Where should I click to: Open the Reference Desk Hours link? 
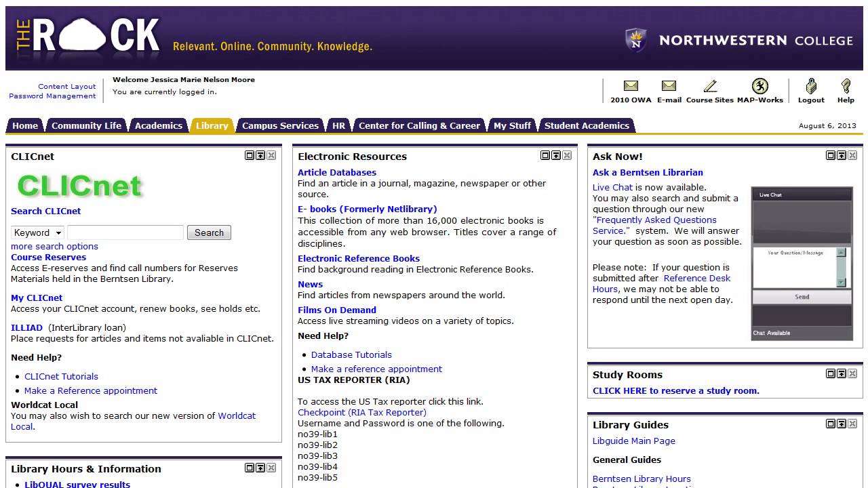point(697,278)
